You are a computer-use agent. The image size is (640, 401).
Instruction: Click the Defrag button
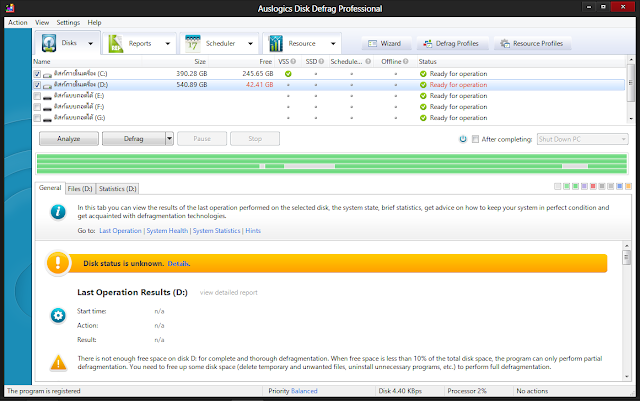(133, 139)
